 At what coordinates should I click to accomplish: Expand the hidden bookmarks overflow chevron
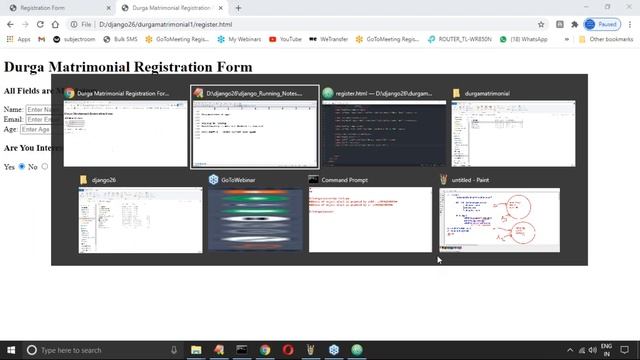point(567,40)
